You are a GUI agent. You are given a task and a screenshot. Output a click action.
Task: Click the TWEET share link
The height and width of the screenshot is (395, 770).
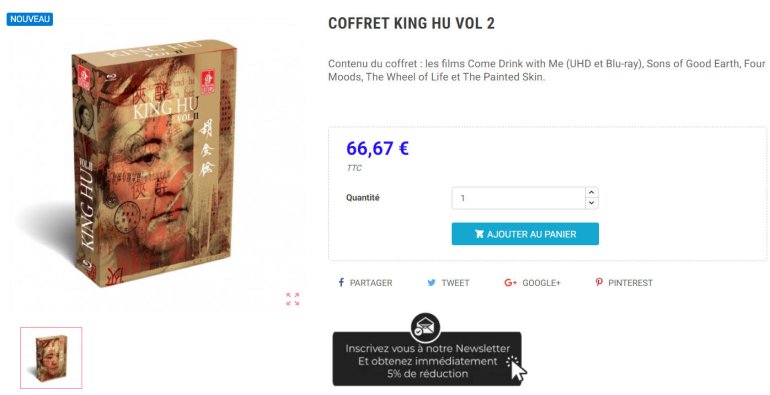448,282
